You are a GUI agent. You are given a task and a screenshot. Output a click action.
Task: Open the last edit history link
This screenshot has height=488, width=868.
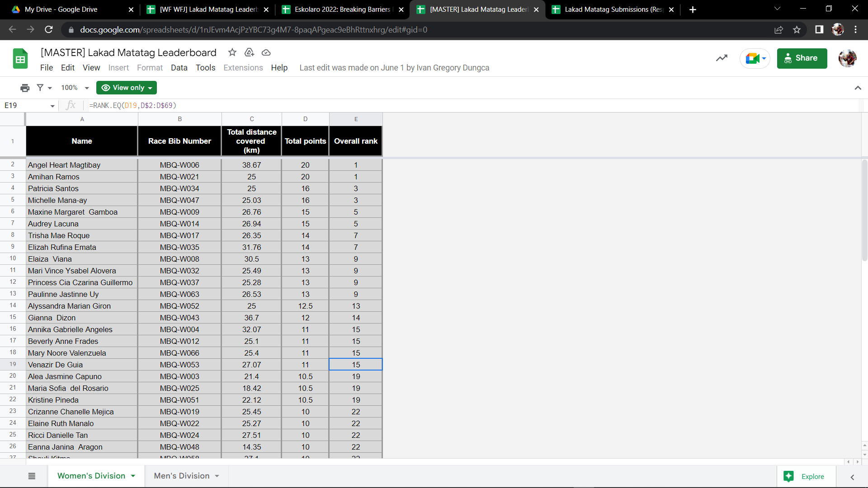click(394, 68)
